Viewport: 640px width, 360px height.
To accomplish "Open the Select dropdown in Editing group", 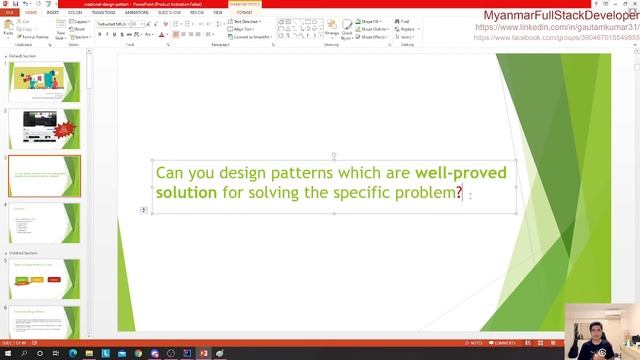I will tap(405, 37).
